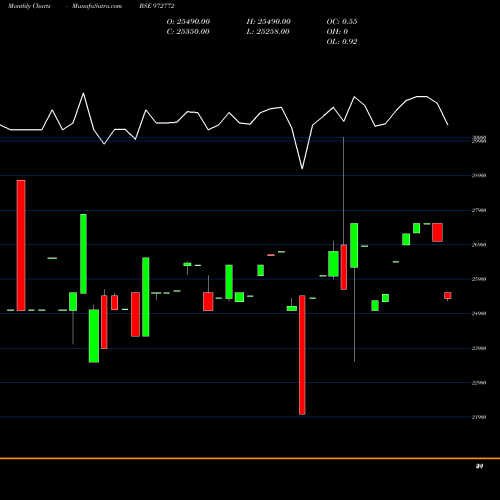Click the orange horizontal indicator line
Image resolution: width=500 pixels, height=500 pixels.
point(250,459)
